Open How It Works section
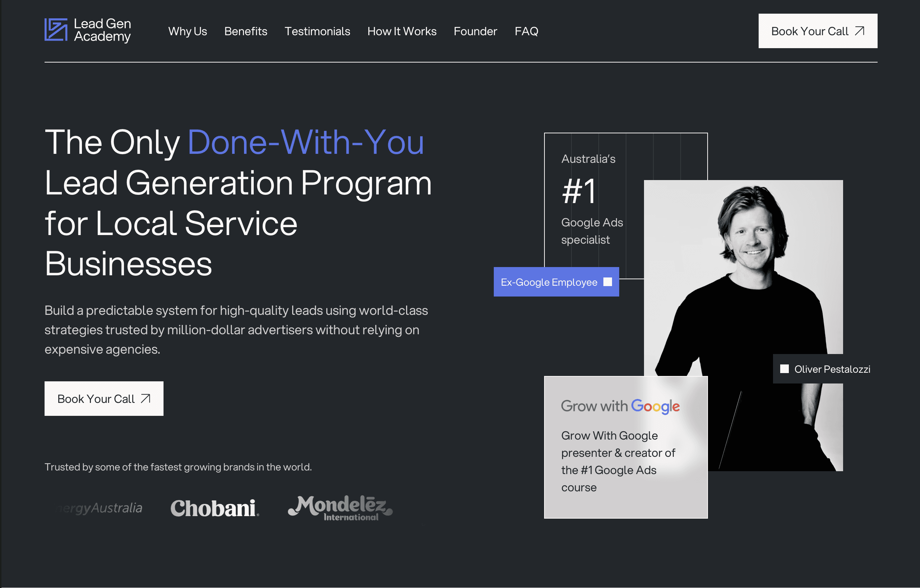 401,31
